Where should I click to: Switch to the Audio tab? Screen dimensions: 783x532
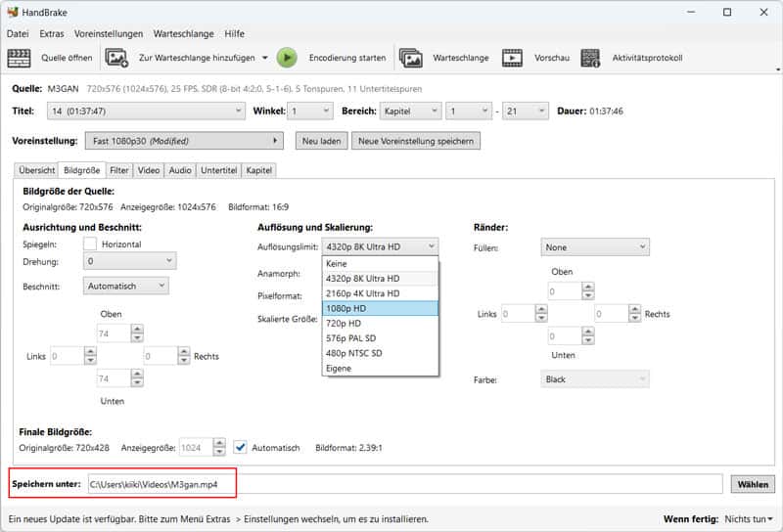click(x=180, y=170)
